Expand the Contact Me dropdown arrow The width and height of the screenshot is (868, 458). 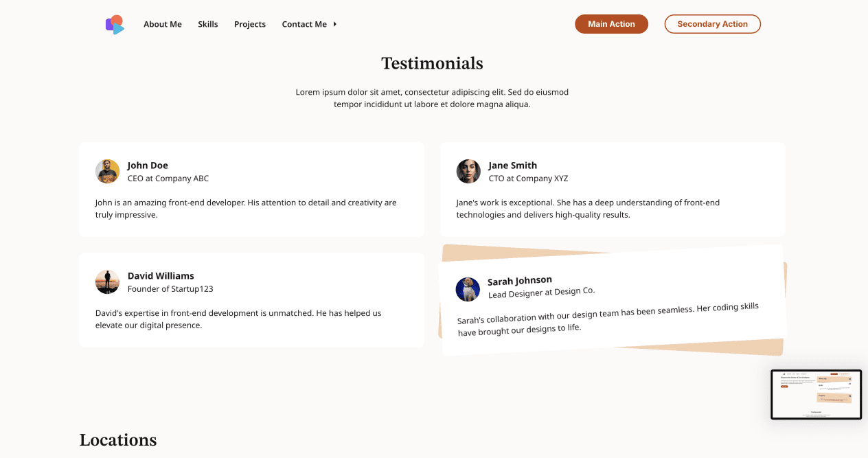335,24
